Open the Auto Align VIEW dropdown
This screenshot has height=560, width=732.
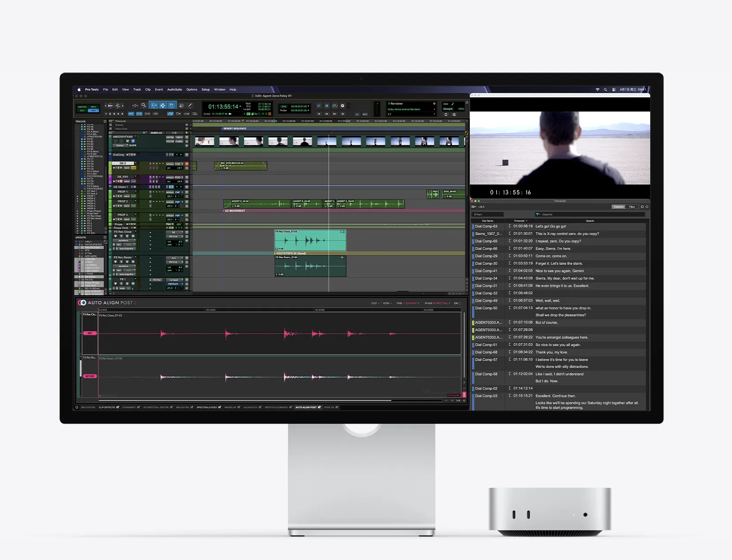click(x=387, y=303)
